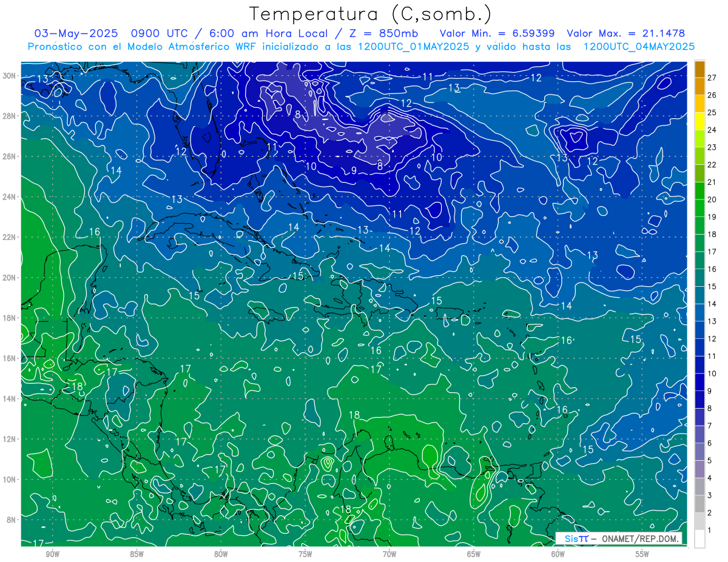
Task: Click "Valor Min. = 6.59399" text
Action: pyautogui.click(x=497, y=33)
